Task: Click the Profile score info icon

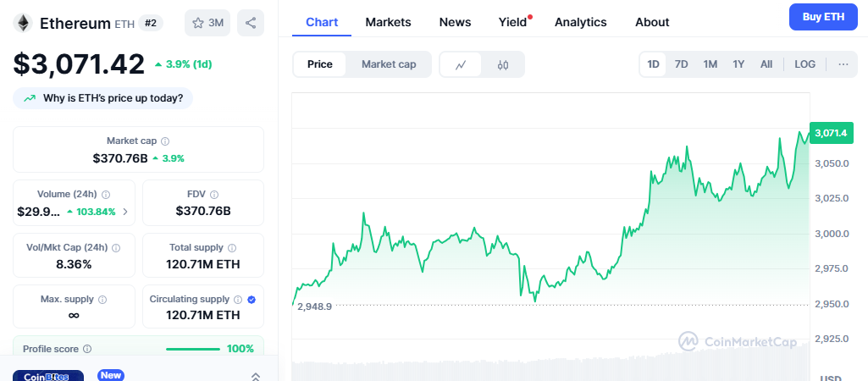Action: (x=87, y=349)
